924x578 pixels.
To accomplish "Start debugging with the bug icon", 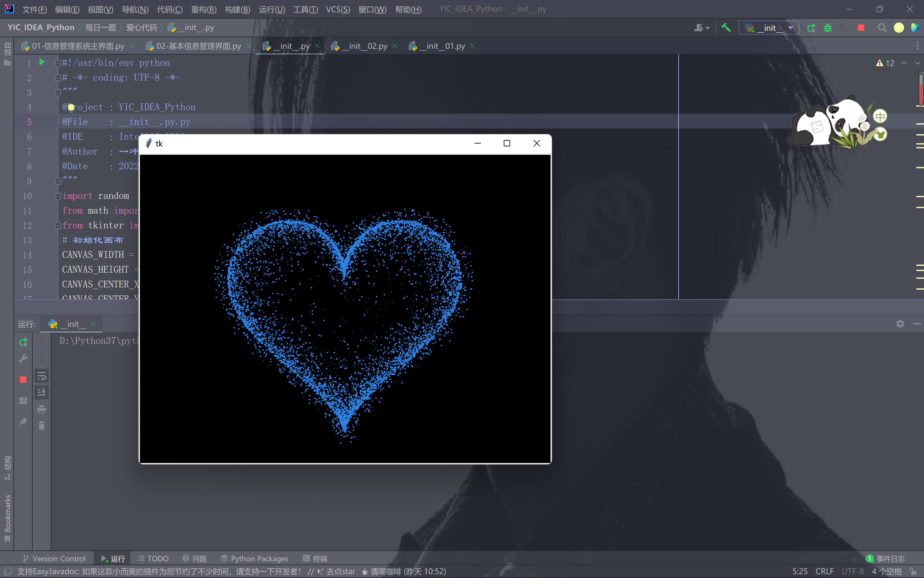I will point(827,28).
